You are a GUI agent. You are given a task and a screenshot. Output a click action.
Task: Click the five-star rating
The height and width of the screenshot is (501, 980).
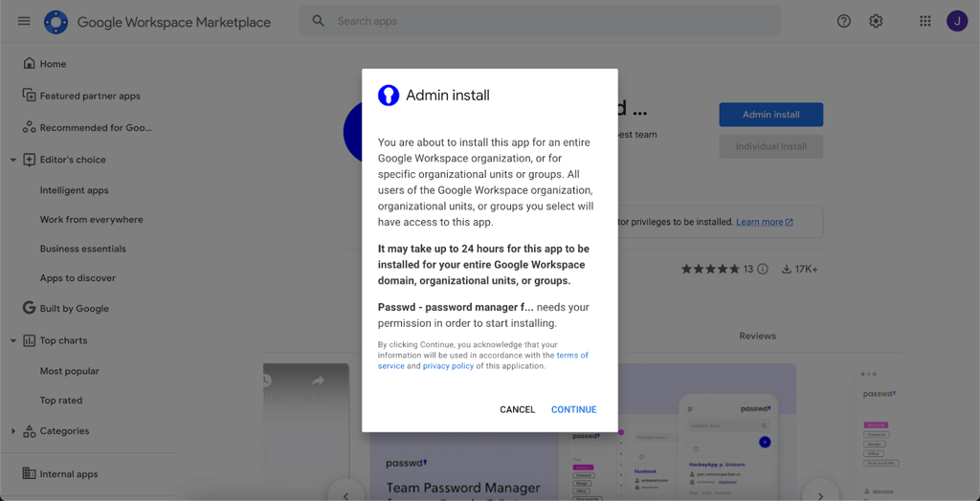tap(710, 270)
